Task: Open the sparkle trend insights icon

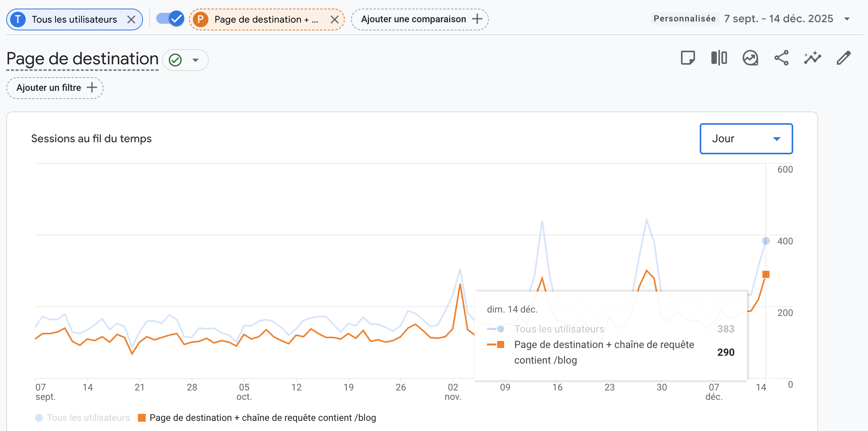Action: (x=812, y=58)
